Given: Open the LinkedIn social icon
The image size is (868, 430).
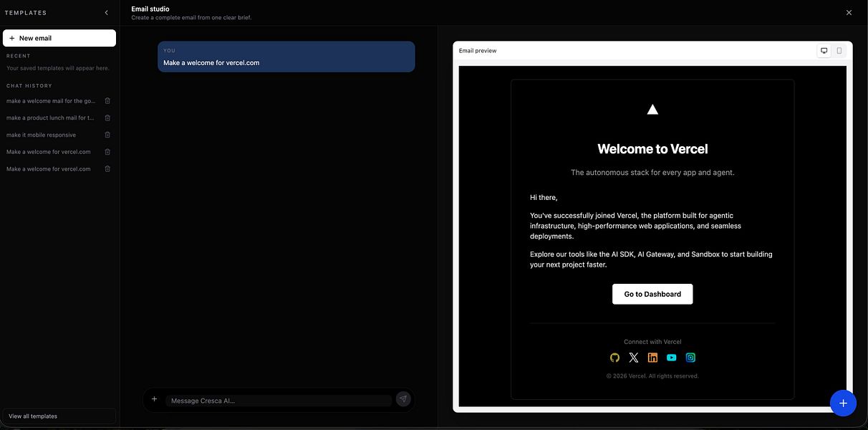Looking at the screenshot, I should point(652,358).
